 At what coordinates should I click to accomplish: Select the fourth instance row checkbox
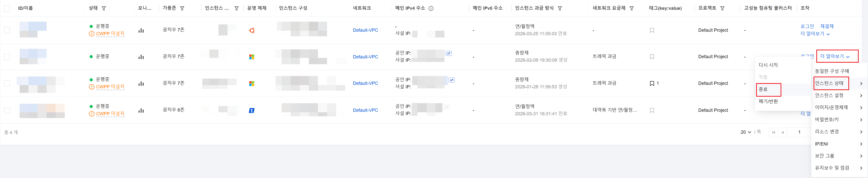pyautogui.click(x=7, y=110)
